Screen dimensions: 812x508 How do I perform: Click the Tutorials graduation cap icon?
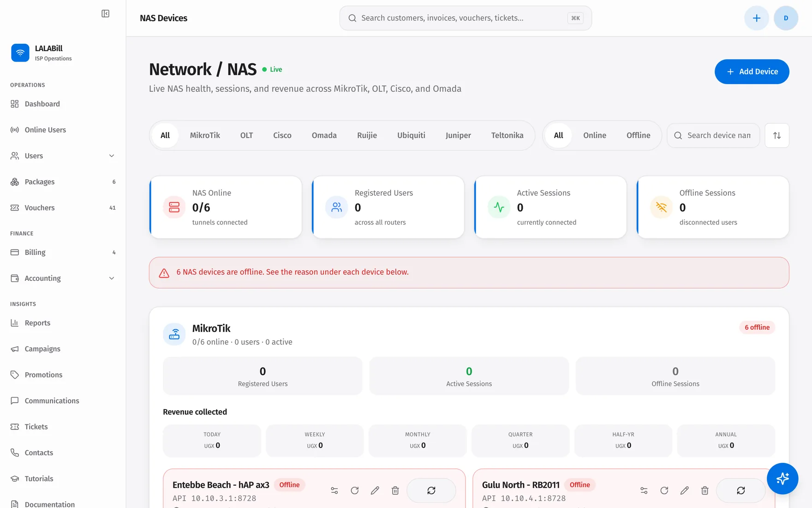coord(15,478)
